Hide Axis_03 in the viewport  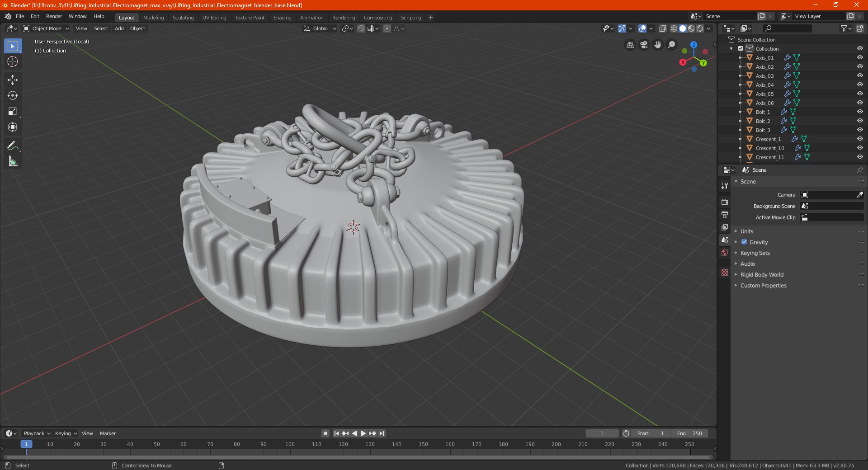click(x=859, y=75)
